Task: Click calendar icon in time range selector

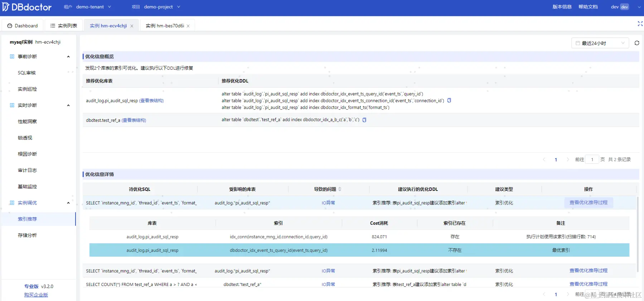Action: (578, 43)
